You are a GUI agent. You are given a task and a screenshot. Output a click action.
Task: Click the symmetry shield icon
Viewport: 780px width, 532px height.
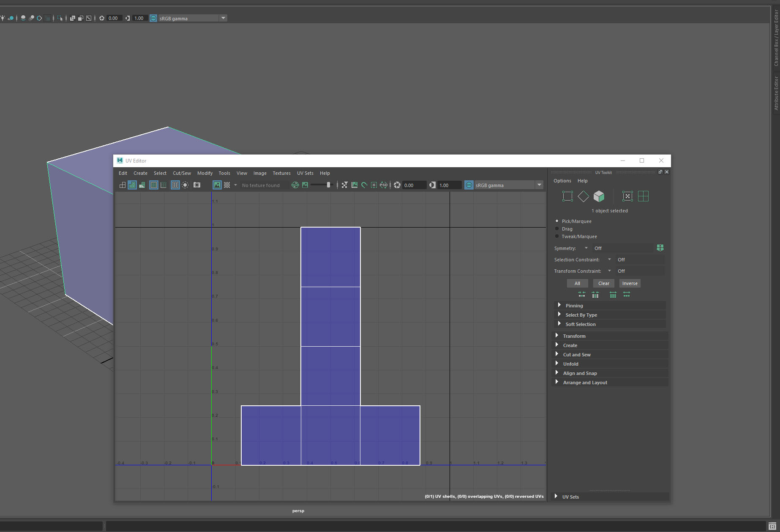click(x=660, y=248)
